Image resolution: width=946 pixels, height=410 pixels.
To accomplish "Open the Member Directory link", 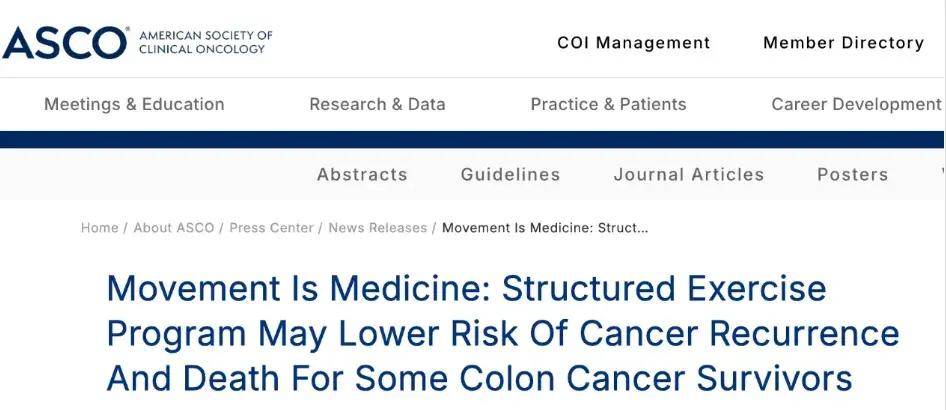I will [x=843, y=43].
